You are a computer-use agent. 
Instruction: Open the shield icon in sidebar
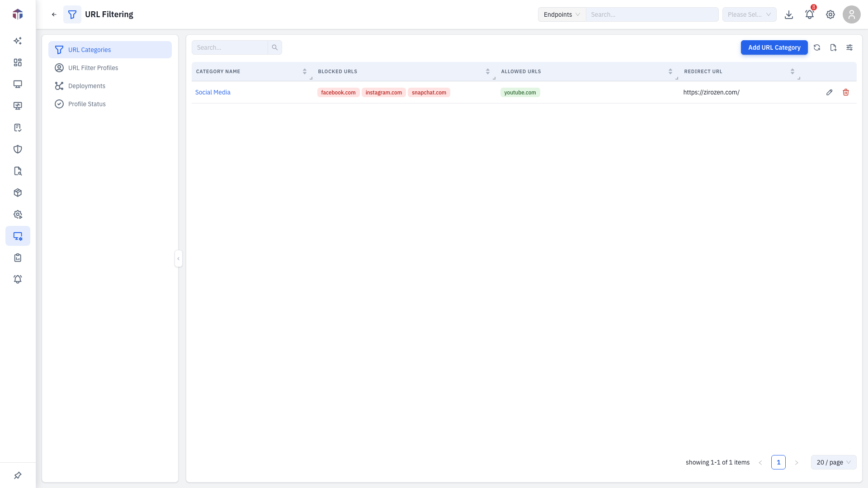coord(18,149)
